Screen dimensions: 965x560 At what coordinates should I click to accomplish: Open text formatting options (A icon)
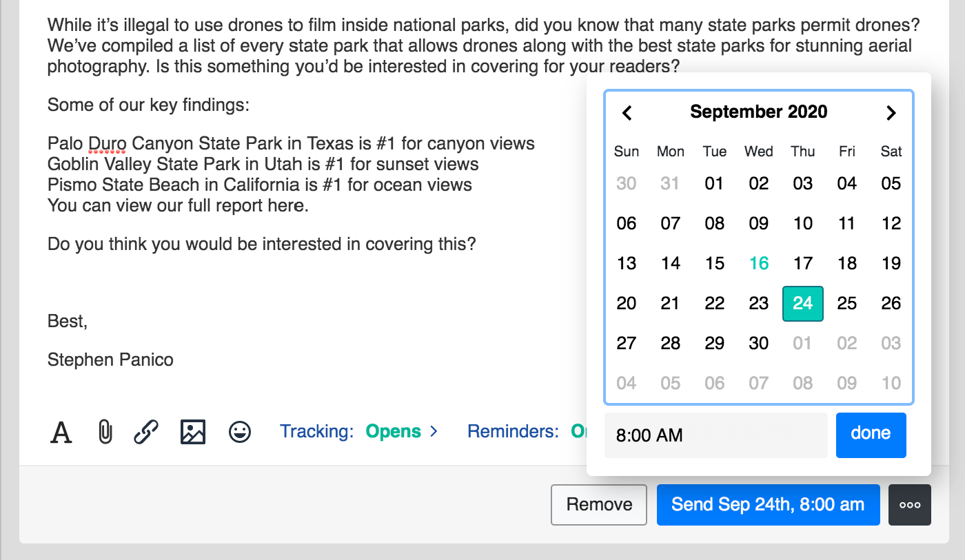pyautogui.click(x=61, y=433)
